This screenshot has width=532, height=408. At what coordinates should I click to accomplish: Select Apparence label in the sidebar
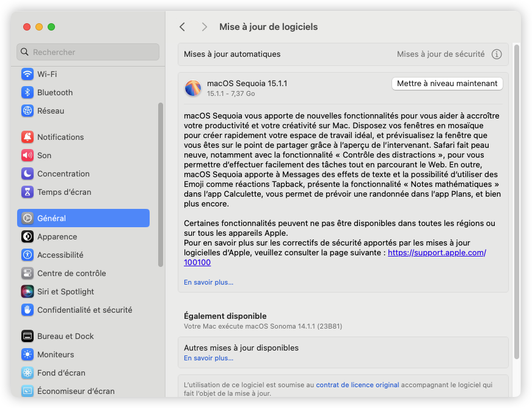(x=57, y=237)
